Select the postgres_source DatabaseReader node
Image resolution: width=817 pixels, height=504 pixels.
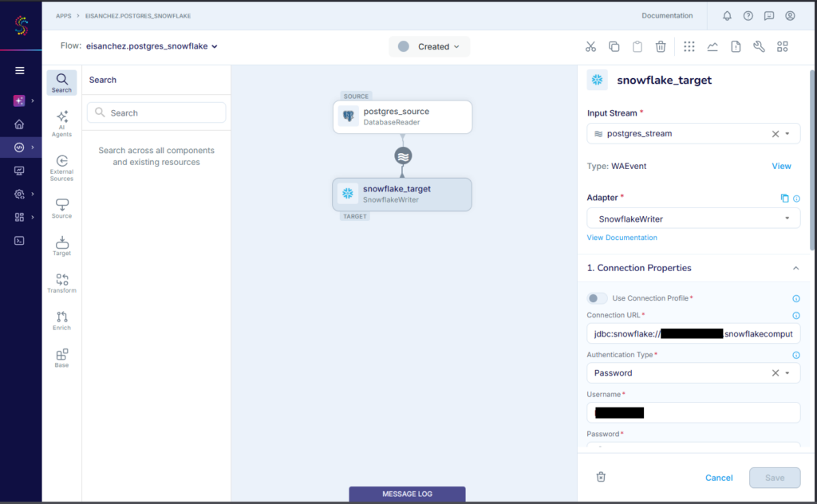pyautogui.click(x=402, y=116)
